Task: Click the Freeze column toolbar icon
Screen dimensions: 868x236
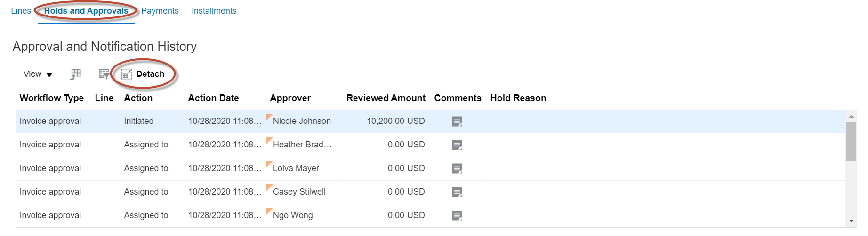Action: (76, 74)
